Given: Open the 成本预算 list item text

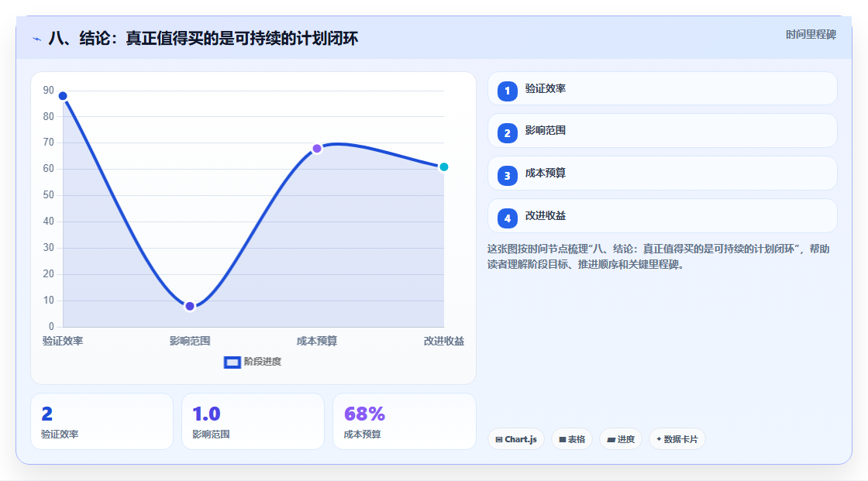Looking at the screenshot, I should tap(546, 174).
